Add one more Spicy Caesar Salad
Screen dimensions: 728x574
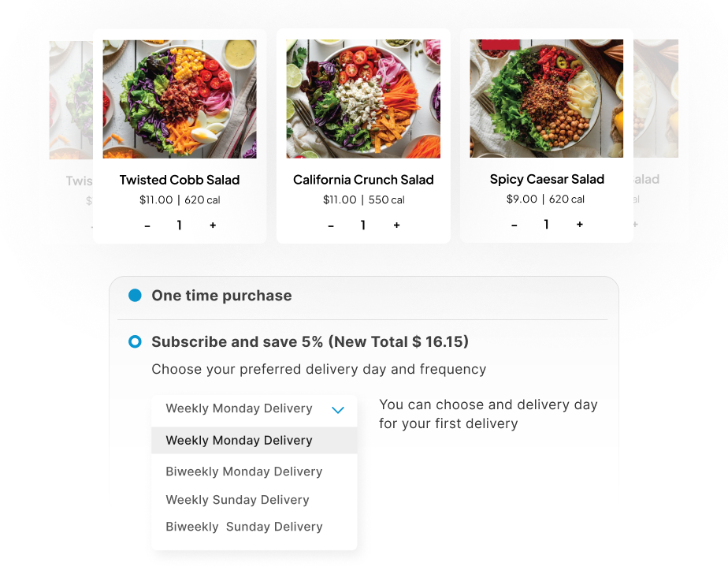click(580, 225)
